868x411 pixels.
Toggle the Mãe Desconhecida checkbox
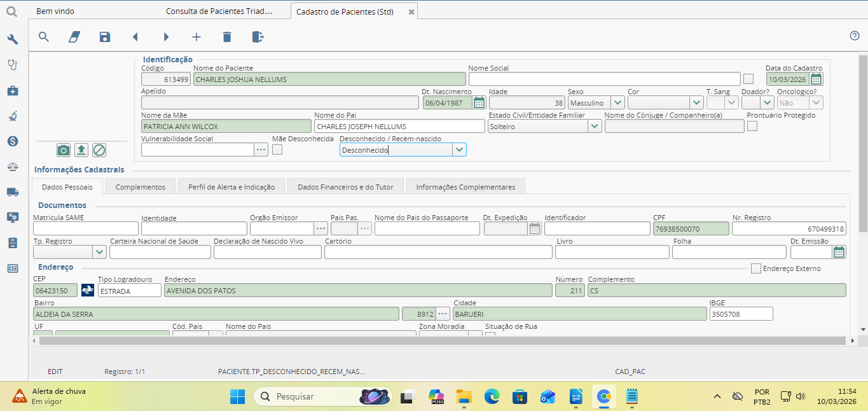[x=277, y=150]
